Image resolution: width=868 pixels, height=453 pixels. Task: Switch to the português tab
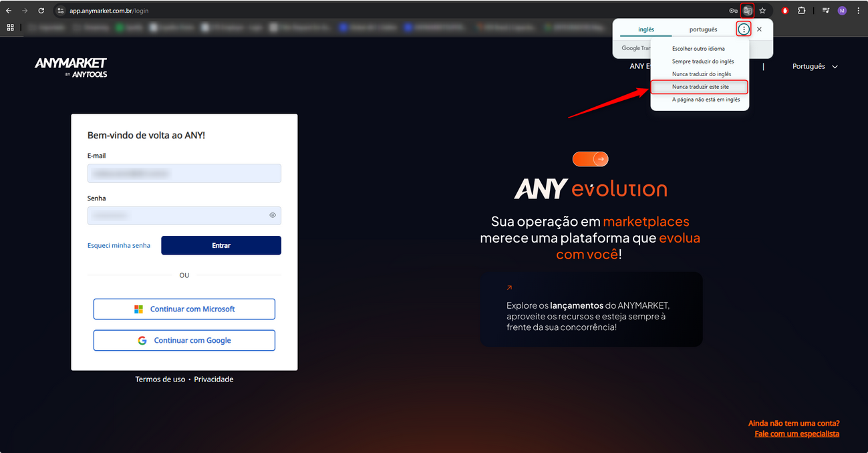tap(703, 29)
